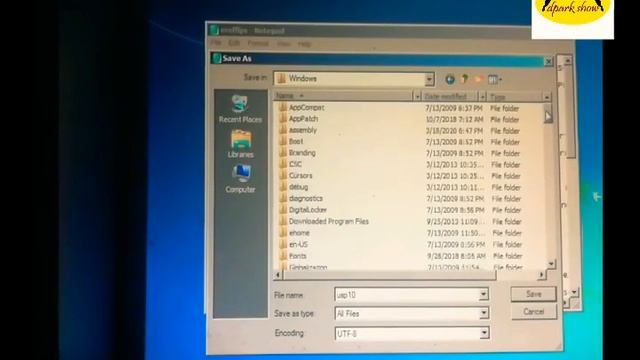Open Recent Places in the sidebar
640x360 pixels.
point(240,109)
